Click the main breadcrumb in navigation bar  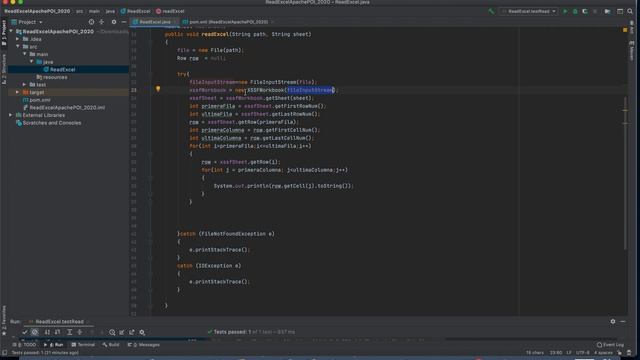coord(94,11)
